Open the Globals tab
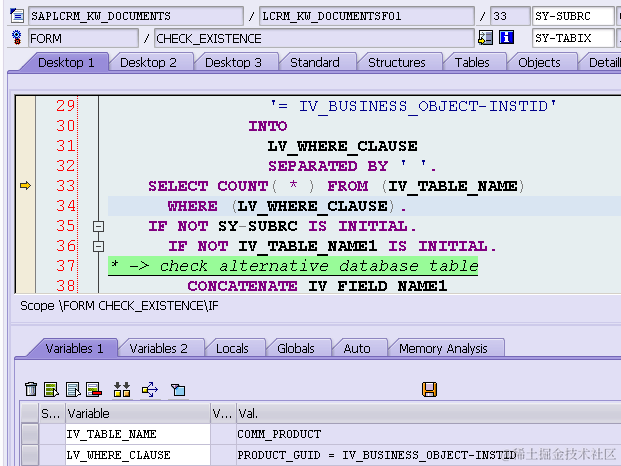Image resolution: width=621 pixels, height=466 pixels. (296, 348)
